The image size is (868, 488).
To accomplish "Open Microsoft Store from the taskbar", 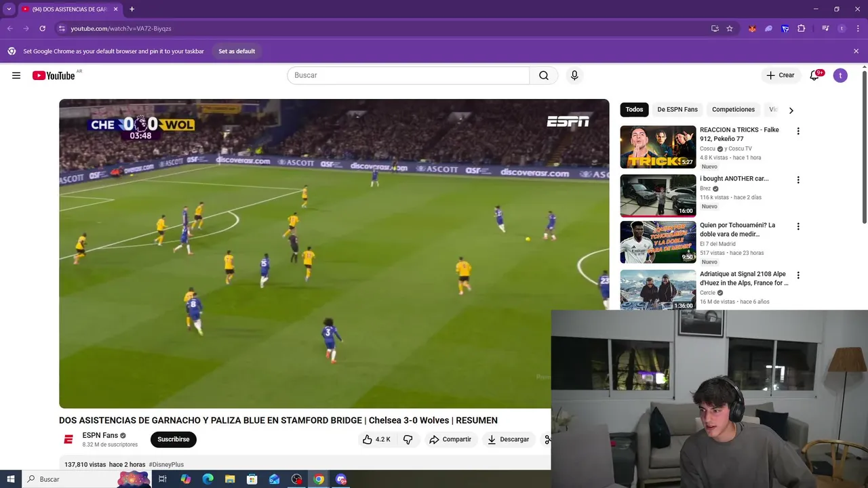I will point(252,479).
